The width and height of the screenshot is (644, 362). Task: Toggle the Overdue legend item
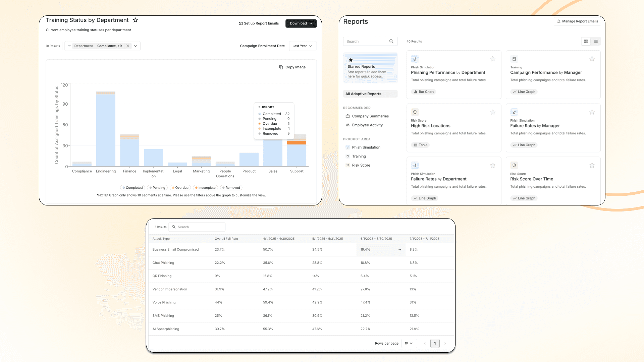180,188
